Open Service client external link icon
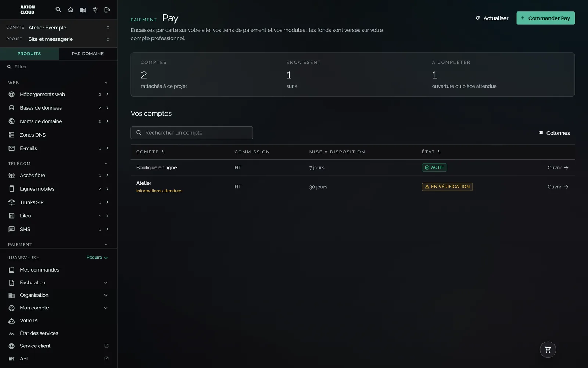The height and width of the screenshot is (368, 588). [107, 346]
